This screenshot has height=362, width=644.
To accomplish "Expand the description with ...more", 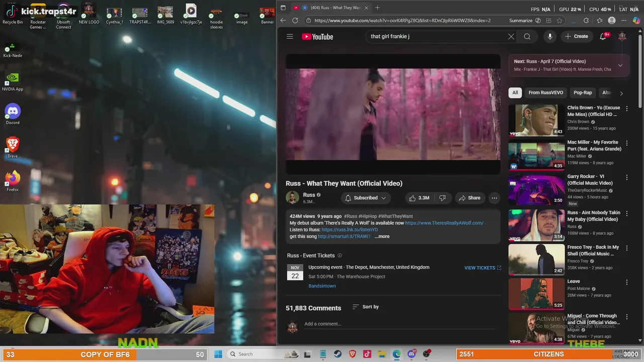I will click(382, 236).
